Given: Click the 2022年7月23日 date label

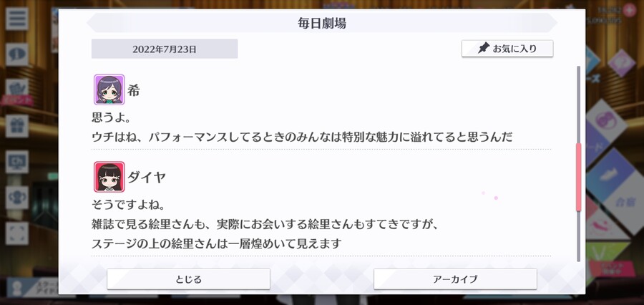Looking at the screenshot, I should pyautogui.click(x=165, y=49).
